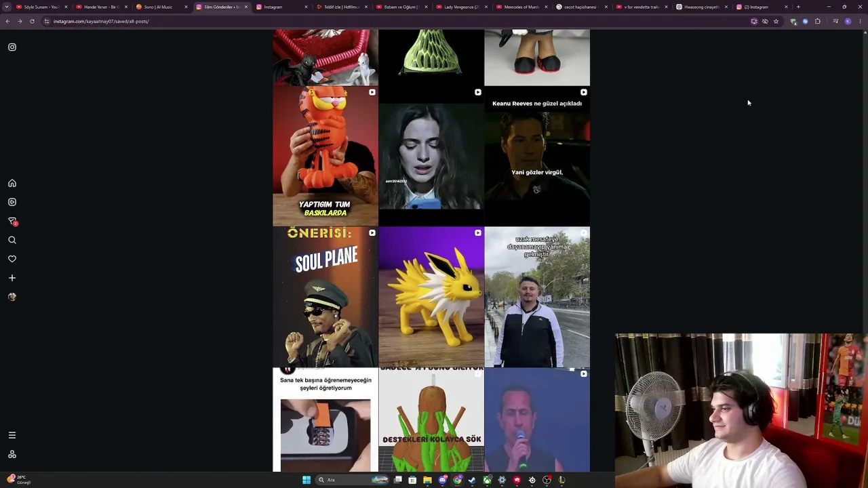Open Steam from the taskbar

click(472, 480)
